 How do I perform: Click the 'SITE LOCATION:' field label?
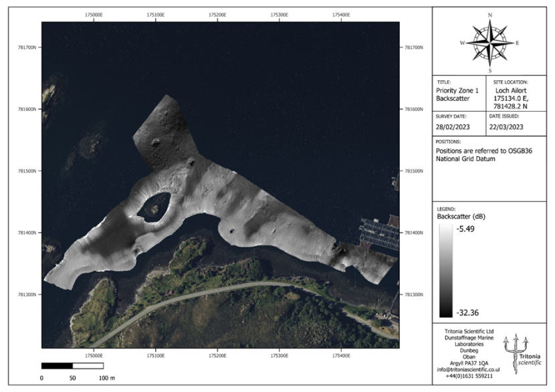[510, 82]
